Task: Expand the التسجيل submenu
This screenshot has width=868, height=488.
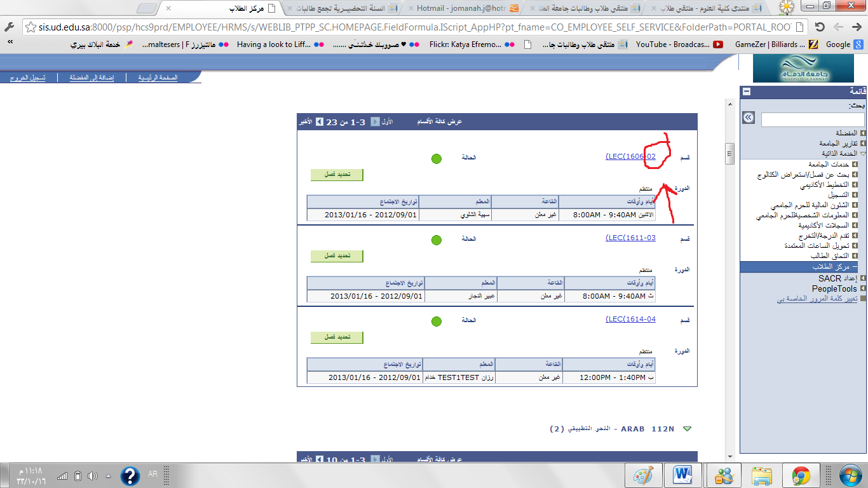Action: click(x=855, y=194)
